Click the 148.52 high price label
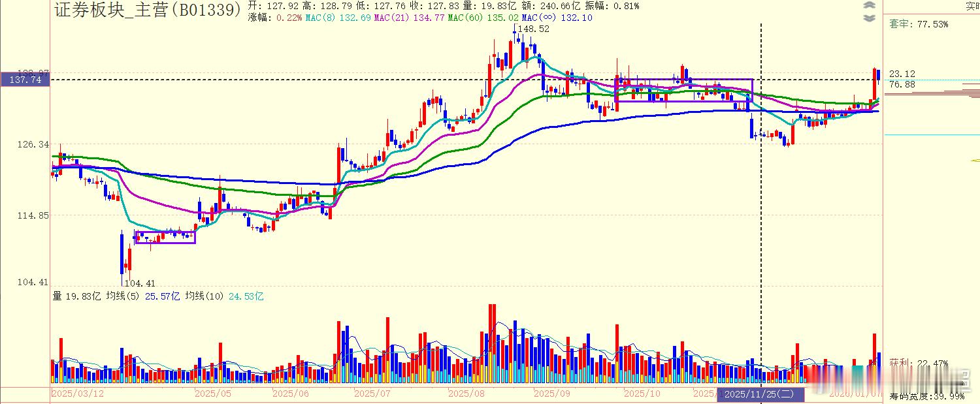This screenshot has width=980, height=404. (x=535, y=29)
